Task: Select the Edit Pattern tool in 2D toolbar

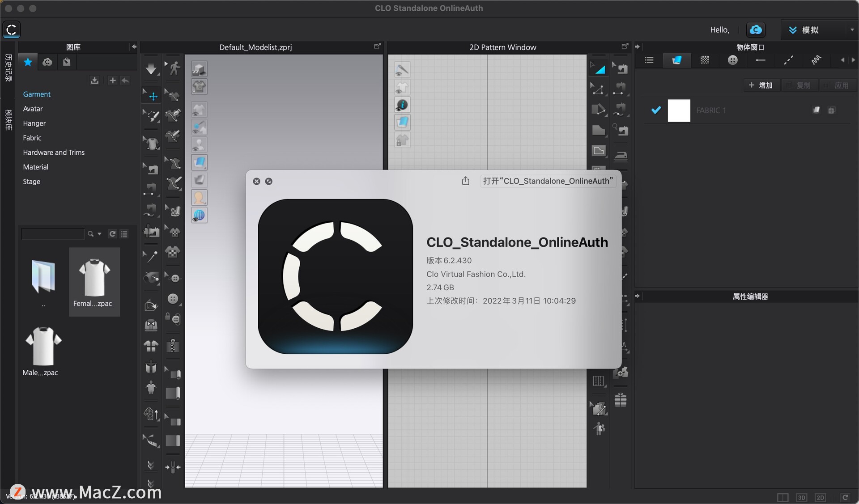Action: click(599, 68)
